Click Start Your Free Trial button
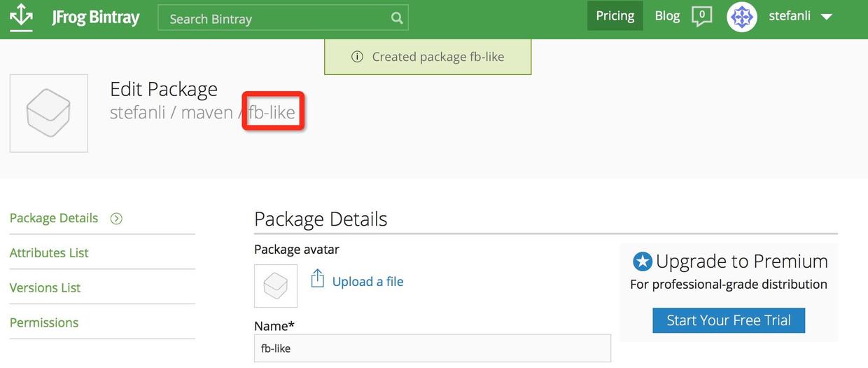 (x=729, y=320)
